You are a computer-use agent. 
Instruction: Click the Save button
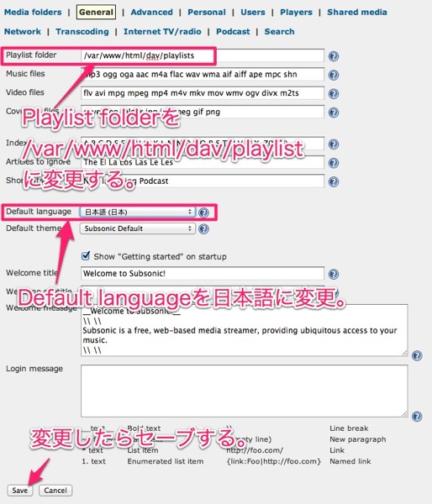click(19, 491)
